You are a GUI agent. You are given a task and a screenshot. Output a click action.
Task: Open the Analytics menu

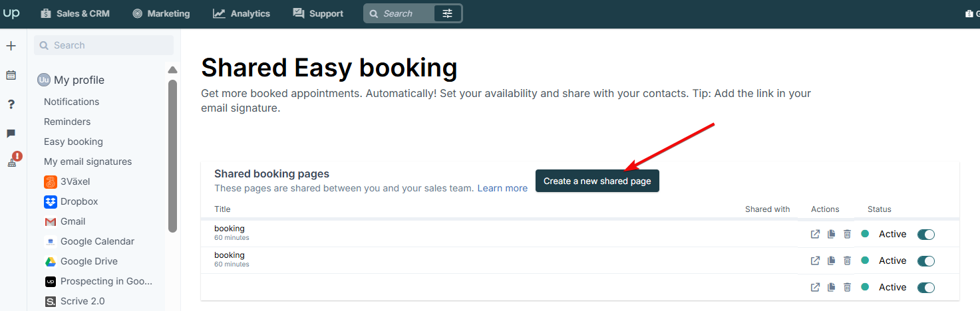pyautogui.click(x=242, y=13)
